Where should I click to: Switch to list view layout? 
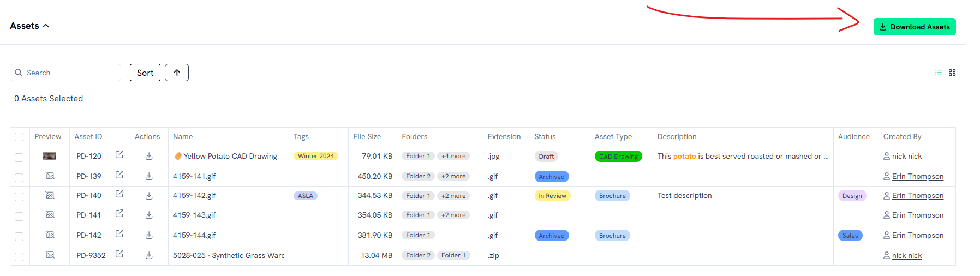(x=938, y=73)
